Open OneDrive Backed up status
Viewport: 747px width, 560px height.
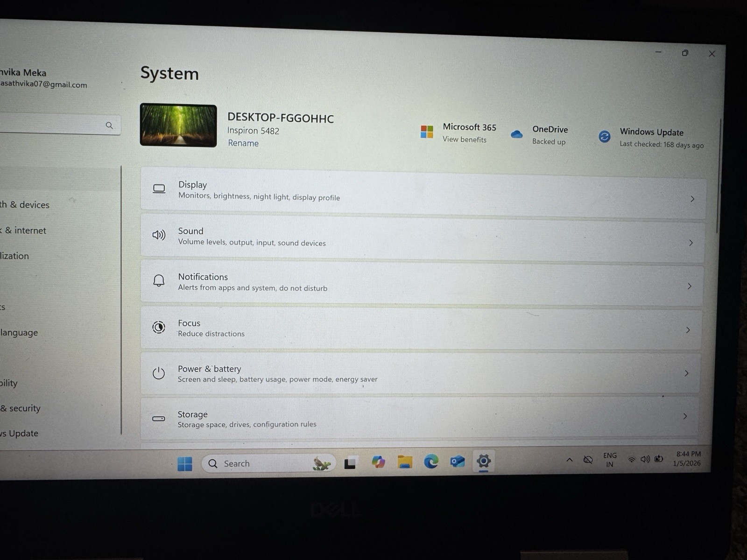(549, 141)
